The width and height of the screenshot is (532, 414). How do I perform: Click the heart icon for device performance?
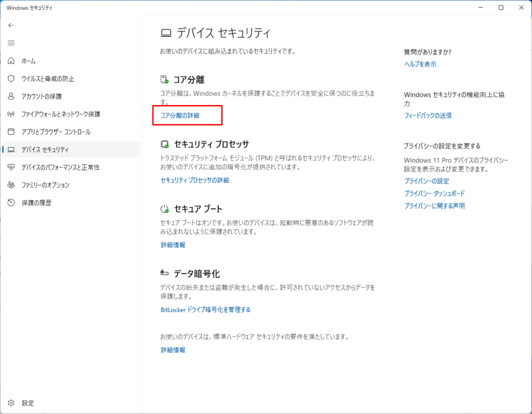tap(11, 167)
